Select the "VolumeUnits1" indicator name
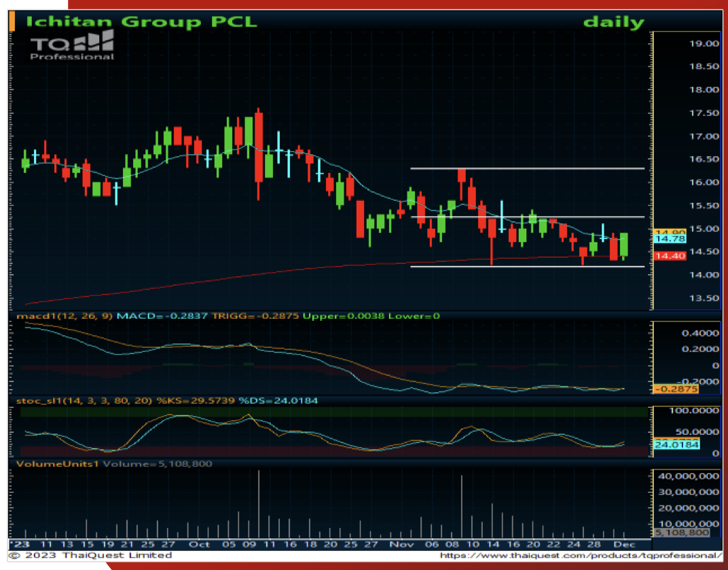This screenshot has height=570, width=728. [x=58, y=463]
